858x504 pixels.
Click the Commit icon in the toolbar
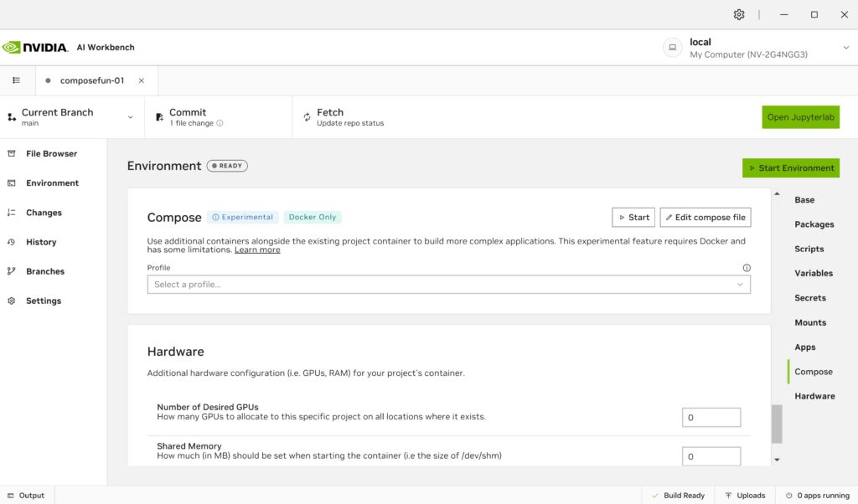click(x=158, y=116)
